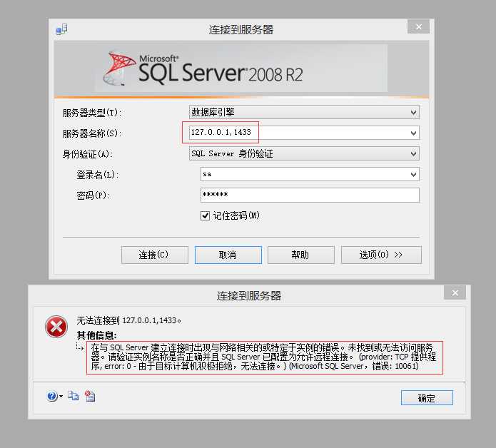Image resolution: width=496 pixels, height=448 pixels.
Task: Click the Help (帮助) button
Action: tap(301, 255)
